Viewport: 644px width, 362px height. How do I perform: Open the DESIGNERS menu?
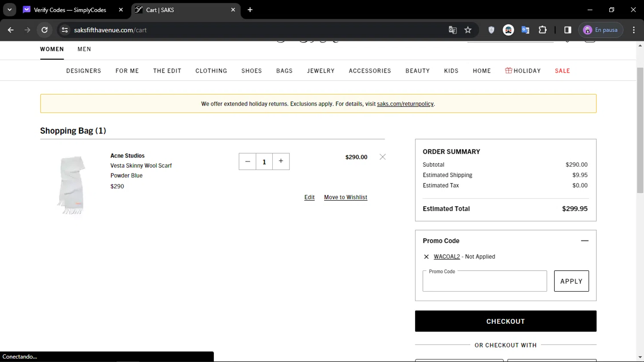(84, 71)
